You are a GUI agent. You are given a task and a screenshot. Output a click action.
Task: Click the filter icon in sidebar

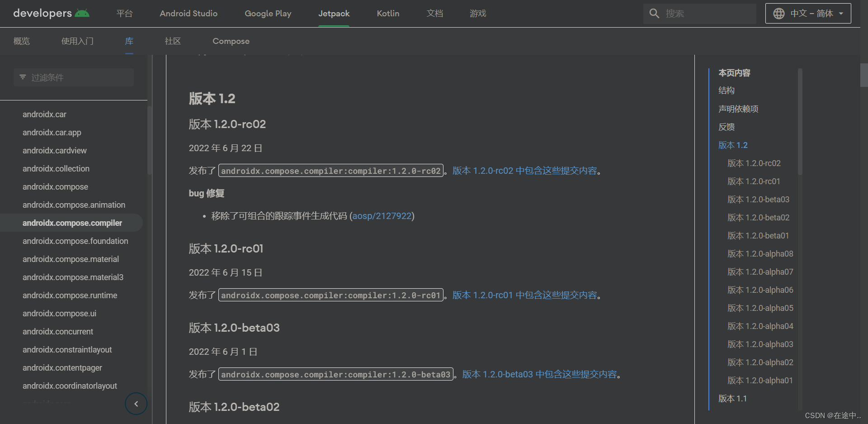pyautogui.click(x=23, y=77)
